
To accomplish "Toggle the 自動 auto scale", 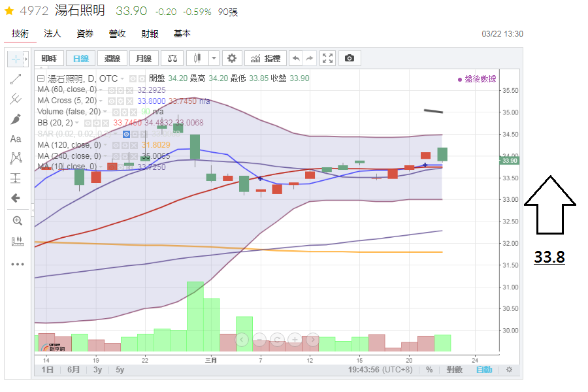I will tap(483, 370).
